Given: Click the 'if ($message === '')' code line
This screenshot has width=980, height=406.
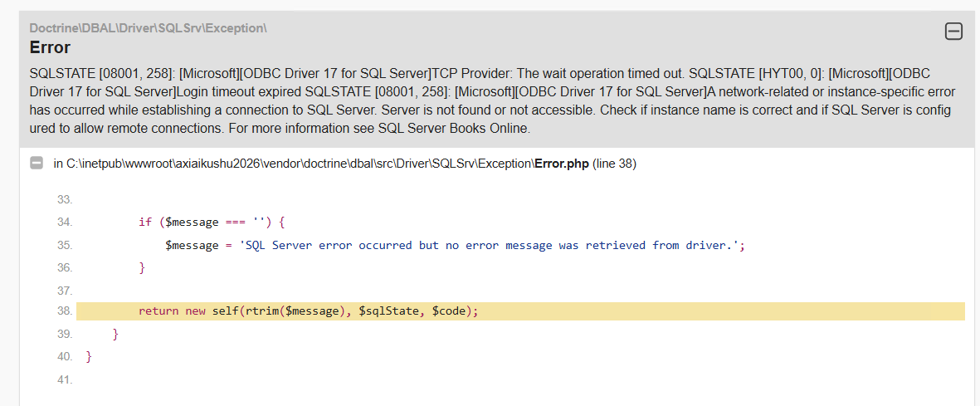Looking at the screenshot, I should click(x=212, y=223).
